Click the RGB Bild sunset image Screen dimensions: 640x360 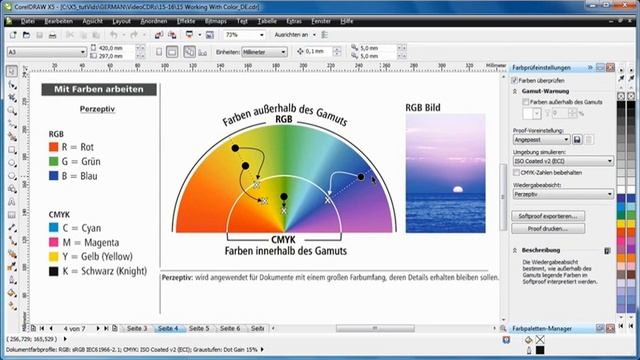(445, 173)
